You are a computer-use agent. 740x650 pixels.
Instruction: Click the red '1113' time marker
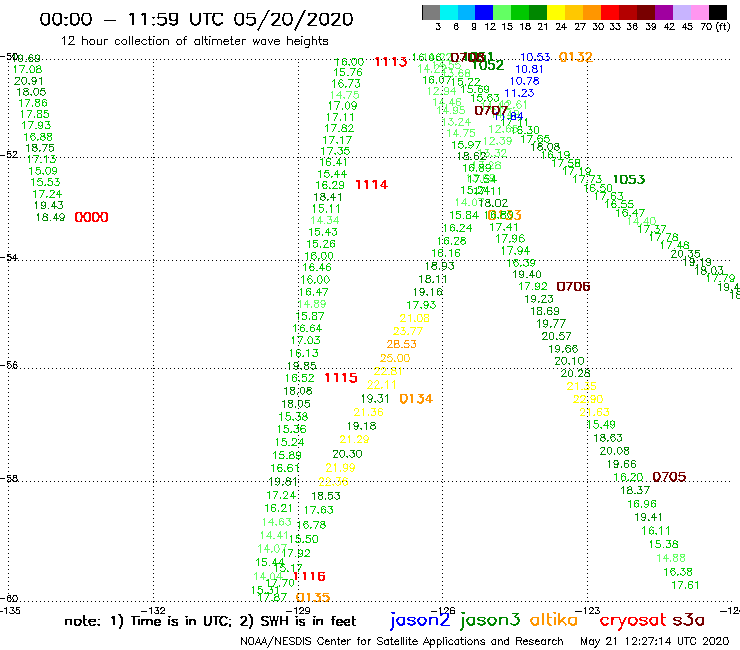[x=391, y=62]
